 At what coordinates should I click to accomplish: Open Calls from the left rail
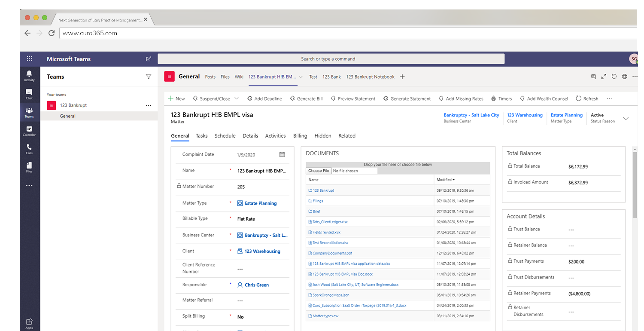pos(29,149)
